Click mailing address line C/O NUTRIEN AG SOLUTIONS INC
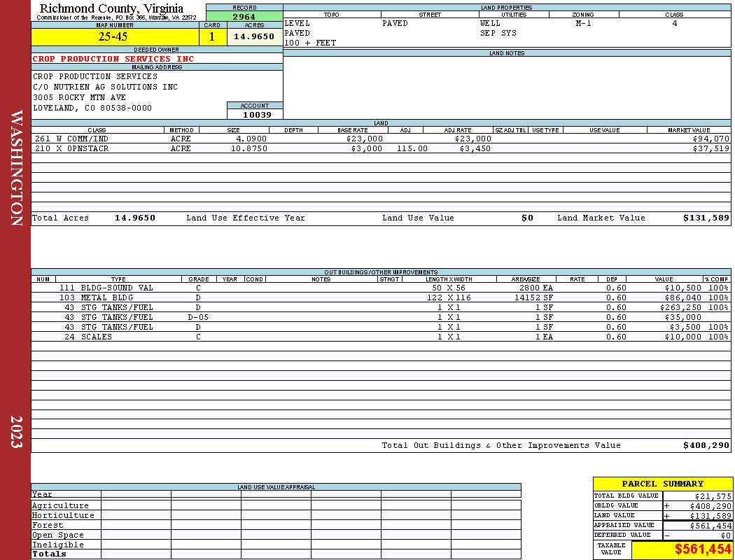Viewport: 735px width, 560px height. coord(105,87)
